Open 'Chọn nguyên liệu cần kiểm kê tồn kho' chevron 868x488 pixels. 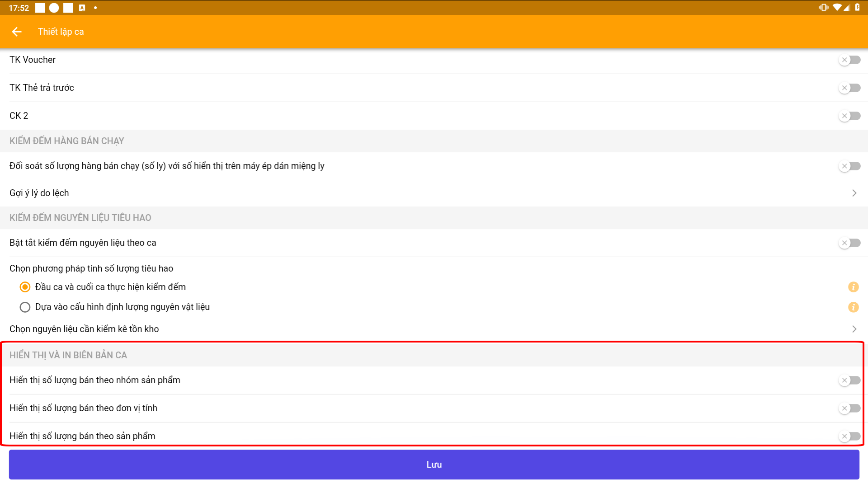pos(854,329)
